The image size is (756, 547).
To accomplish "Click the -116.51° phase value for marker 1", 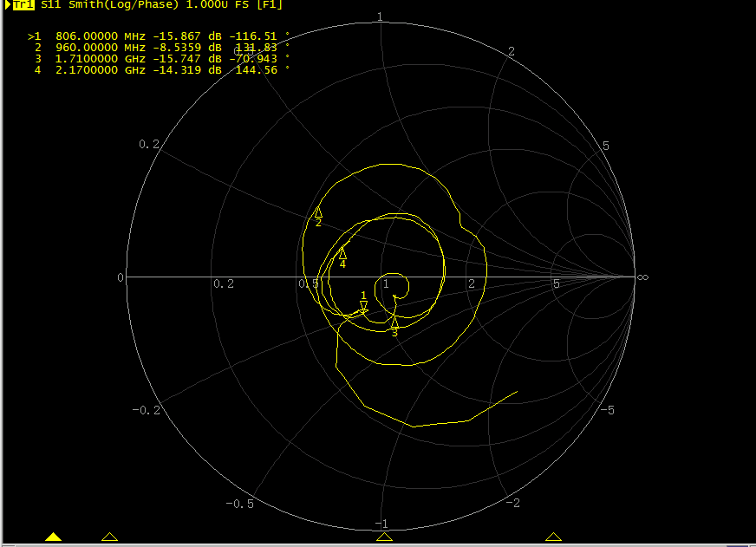I will point(259,36).
